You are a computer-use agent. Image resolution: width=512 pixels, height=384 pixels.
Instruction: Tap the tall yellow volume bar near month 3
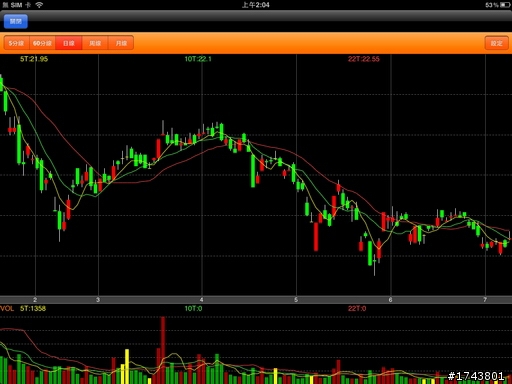point(127,366)
